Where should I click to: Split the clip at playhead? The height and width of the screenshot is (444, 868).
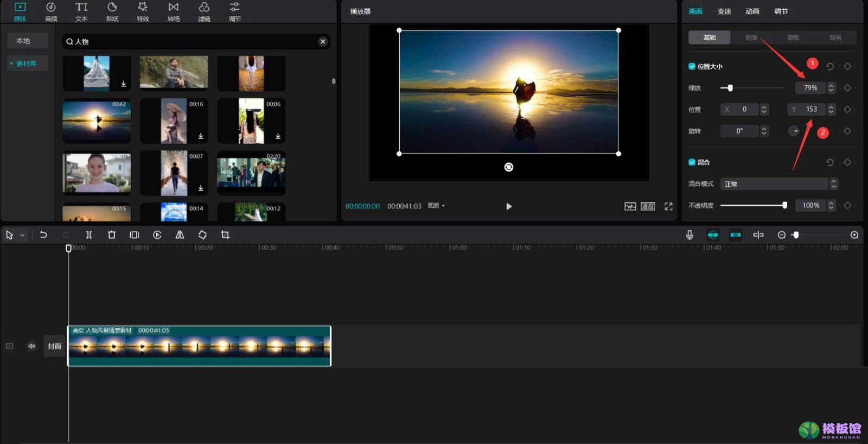click(x=89, y=235)
